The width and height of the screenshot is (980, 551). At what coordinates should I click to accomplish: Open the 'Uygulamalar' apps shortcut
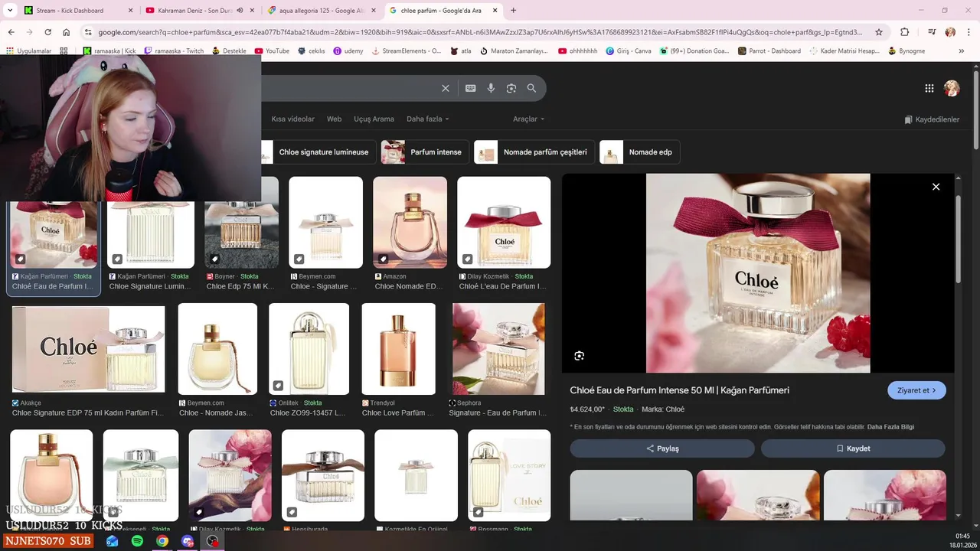point(28,51)
